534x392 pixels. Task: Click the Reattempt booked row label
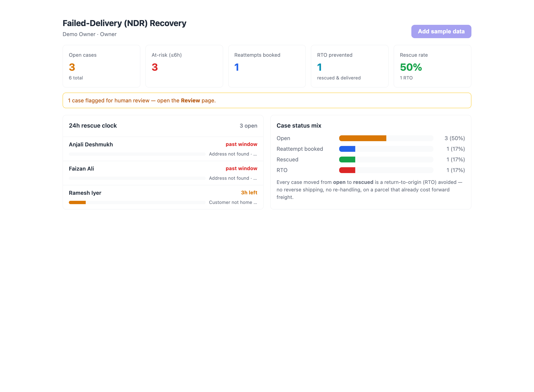pyautogui.click(x=300, y=149)
